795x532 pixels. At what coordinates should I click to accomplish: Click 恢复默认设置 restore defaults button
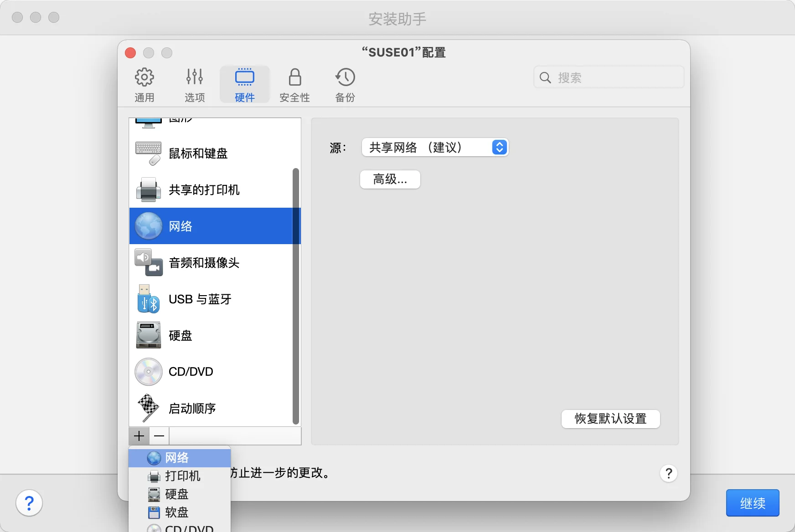click(x=611, y=419)
